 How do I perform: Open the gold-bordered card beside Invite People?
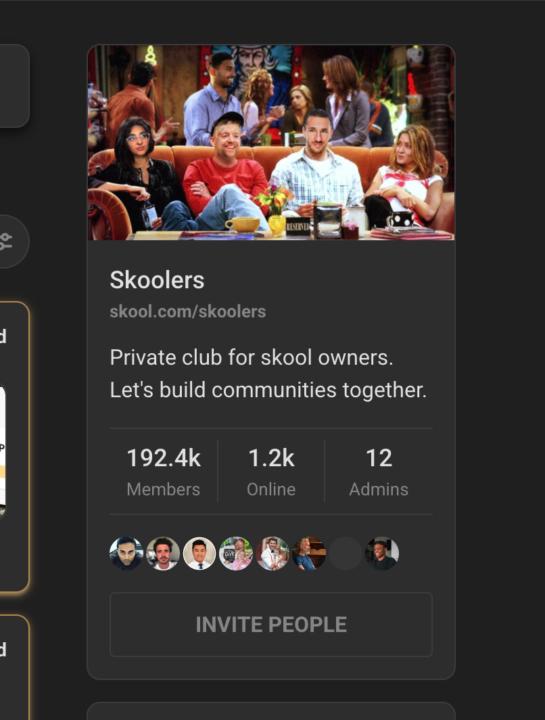[14, 667]
